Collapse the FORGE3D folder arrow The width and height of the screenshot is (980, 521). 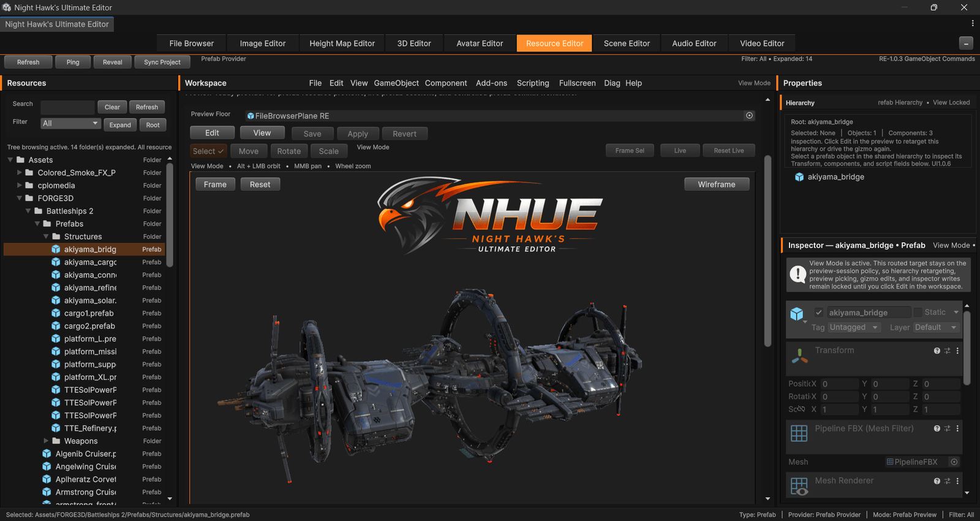coord(20,198)
